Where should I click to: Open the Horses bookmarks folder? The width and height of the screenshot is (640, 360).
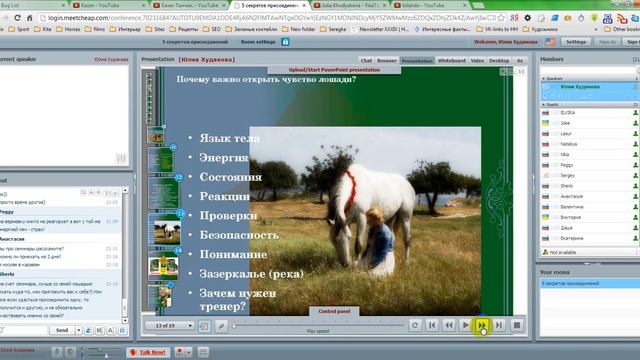[68, 29]
